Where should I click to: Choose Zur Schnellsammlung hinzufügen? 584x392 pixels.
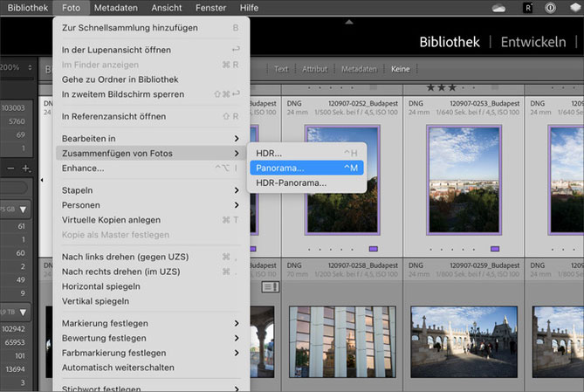click(151, 28)
